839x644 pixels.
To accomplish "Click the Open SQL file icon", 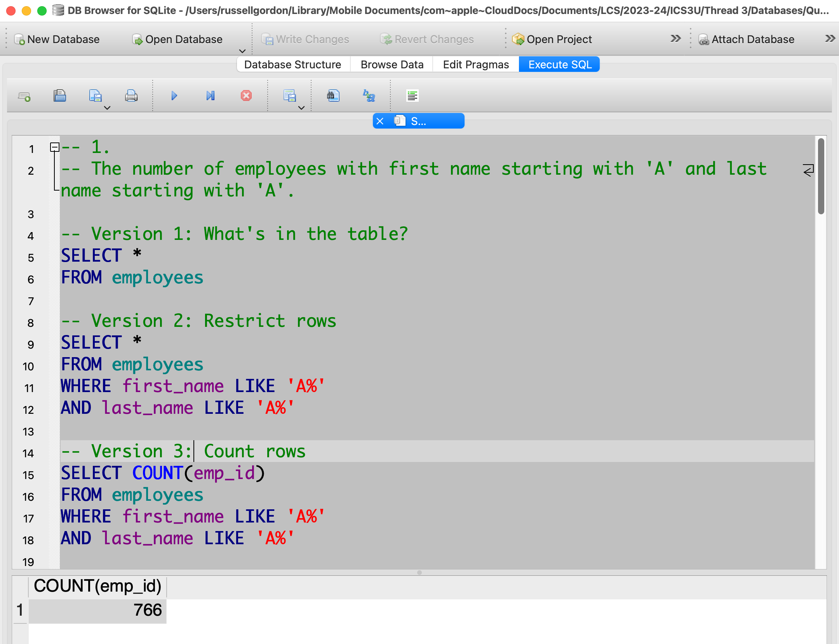I will tap(60, 95).
